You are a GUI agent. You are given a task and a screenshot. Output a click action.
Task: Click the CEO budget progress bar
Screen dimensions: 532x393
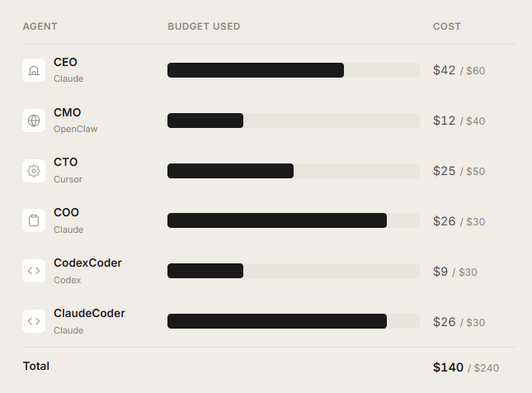(293, 70)
